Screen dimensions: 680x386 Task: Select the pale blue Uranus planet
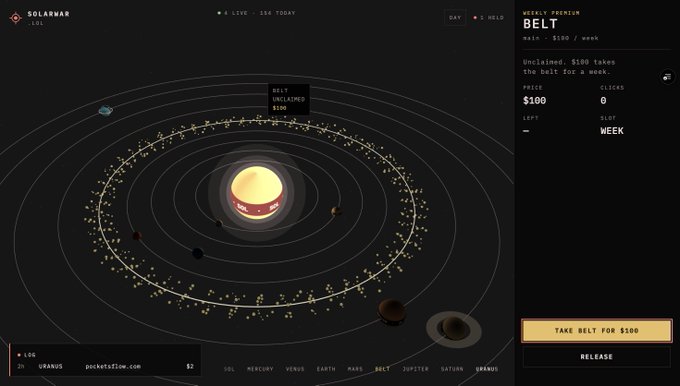[105, 111]
